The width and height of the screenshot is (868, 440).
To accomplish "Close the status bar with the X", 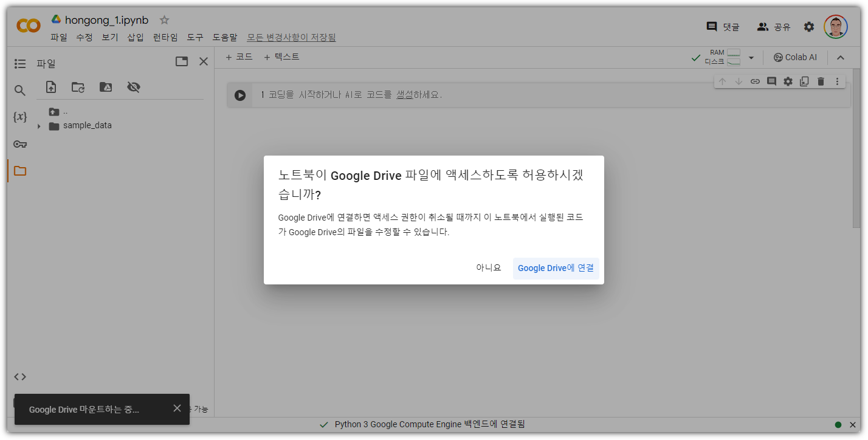I will click(x=853, y=425).
